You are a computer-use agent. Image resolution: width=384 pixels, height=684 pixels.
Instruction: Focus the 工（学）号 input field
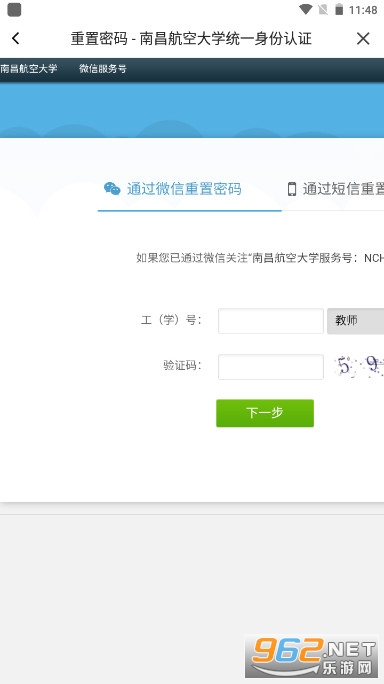pyautogui.click(x=271, y=321)
